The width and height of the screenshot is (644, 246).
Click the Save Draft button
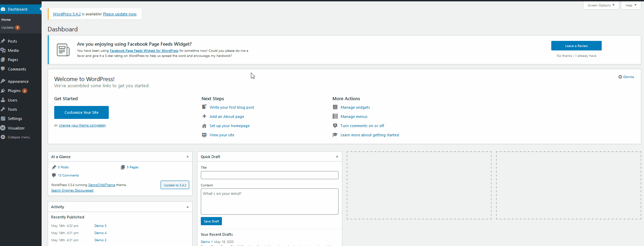tap(211, 221)
